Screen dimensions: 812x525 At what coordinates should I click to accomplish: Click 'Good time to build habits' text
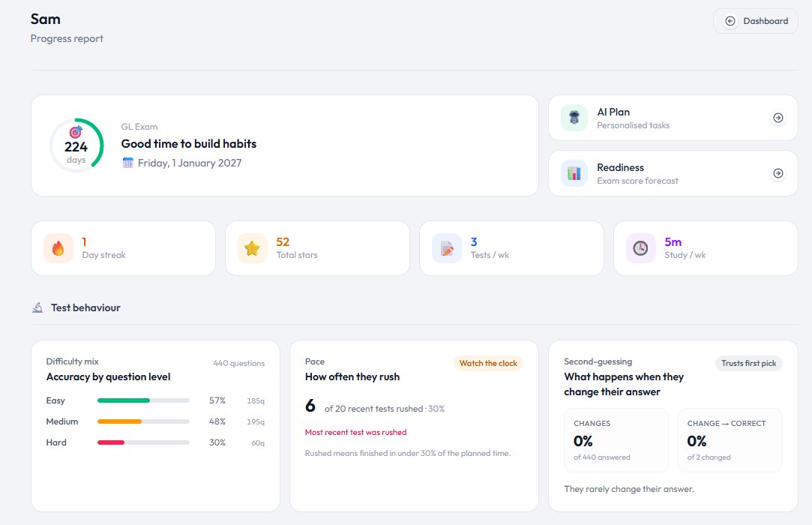[188, 143]
